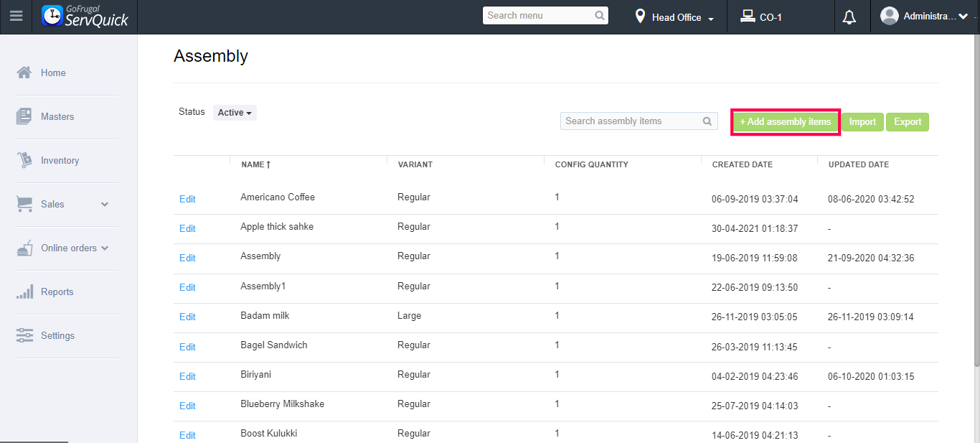Open the hamburger menu icon
The height and width of the screenshot is (443, 980).
[x=16, y=16]
